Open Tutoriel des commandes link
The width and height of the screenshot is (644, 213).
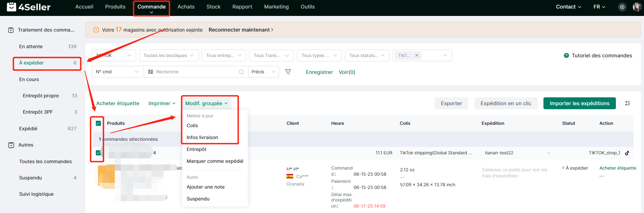[x=602, y=56]
